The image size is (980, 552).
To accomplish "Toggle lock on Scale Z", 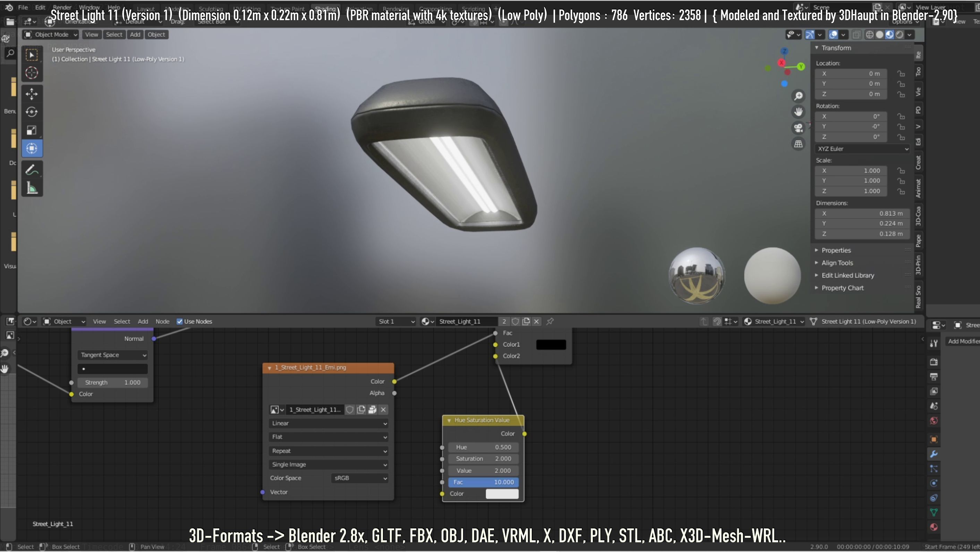I will (901, 191).
